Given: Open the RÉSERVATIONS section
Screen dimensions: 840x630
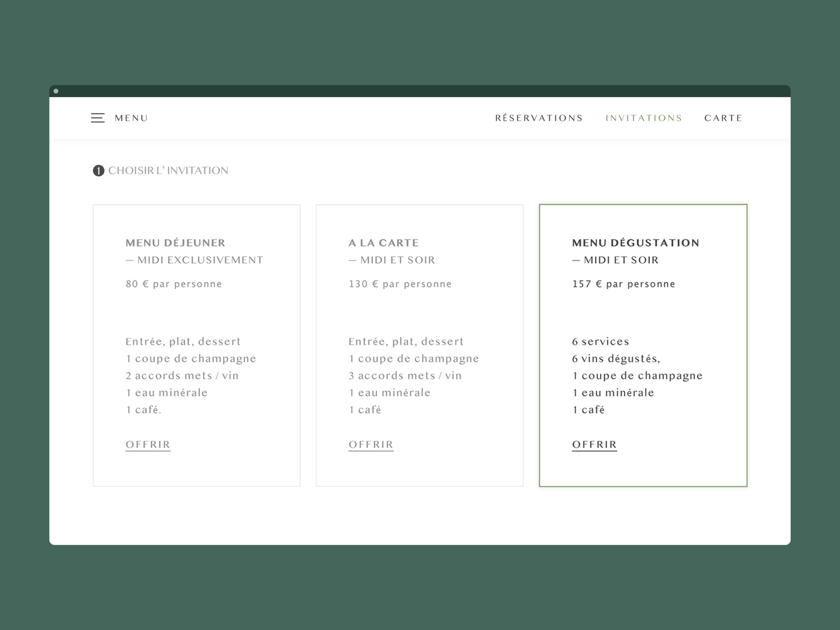Looking at the screenshot, I should click(x=539, y=118).
